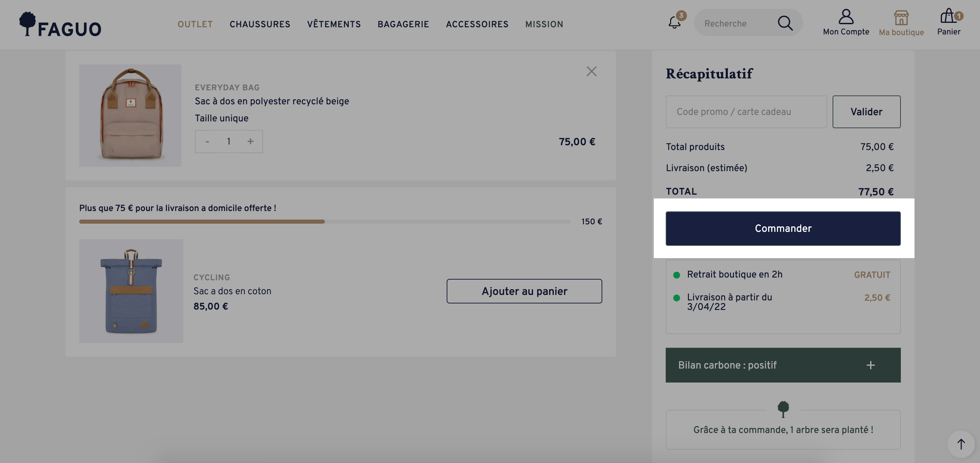Click the search magnifier icon
The height and width of the screenshot is (463, 980).
click(785, 23)
